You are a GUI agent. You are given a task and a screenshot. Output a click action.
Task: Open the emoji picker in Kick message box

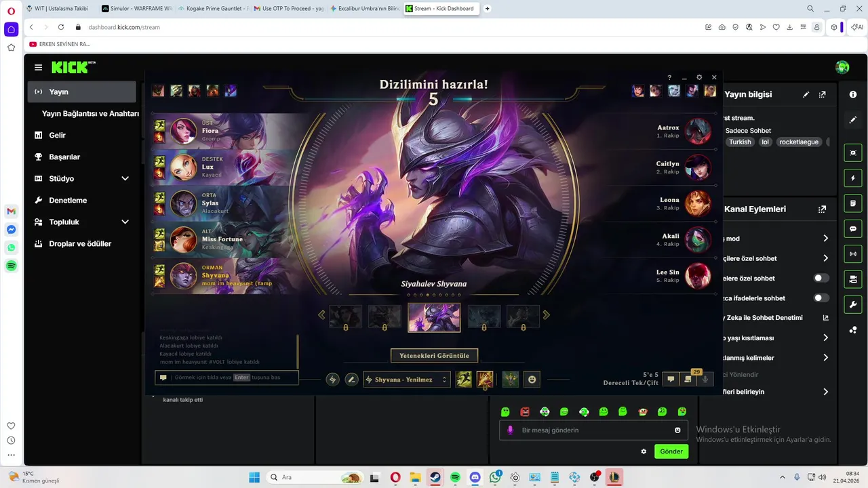(x=677, y=430)
